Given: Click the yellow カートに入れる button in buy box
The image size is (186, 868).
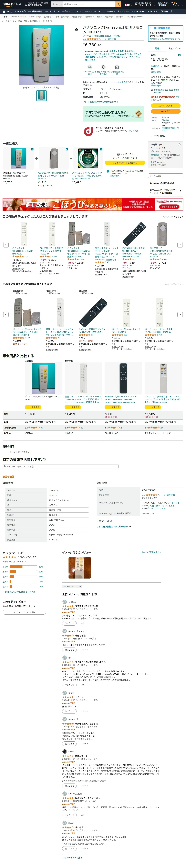Looking at the screenshot, I should point(165,106).
